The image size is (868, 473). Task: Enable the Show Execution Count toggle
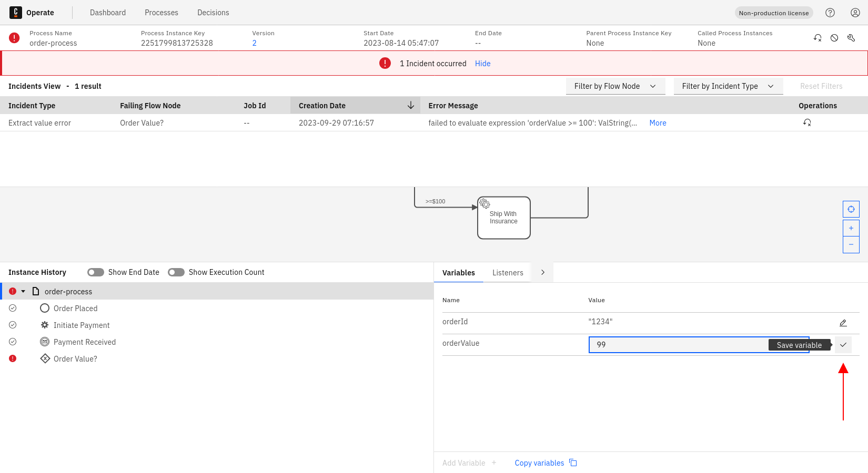click(x=176, y=272)
